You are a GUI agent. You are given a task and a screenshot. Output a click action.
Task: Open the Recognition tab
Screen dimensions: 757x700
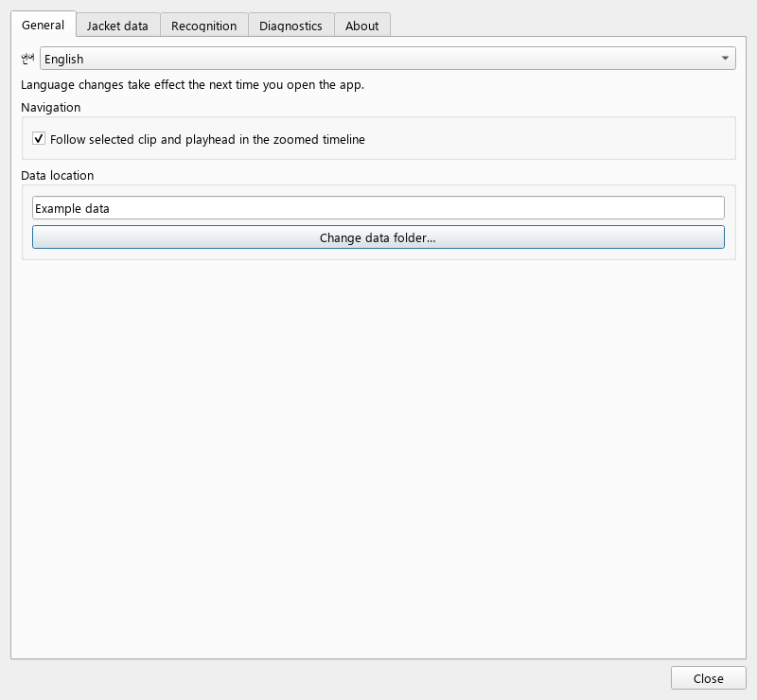tap(204, 26)
